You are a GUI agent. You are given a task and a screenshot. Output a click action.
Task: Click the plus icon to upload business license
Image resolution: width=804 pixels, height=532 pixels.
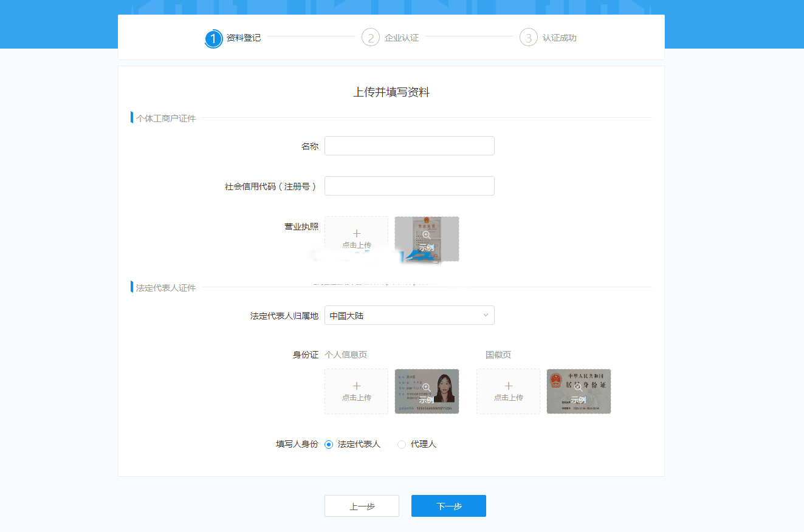[357, 234]
